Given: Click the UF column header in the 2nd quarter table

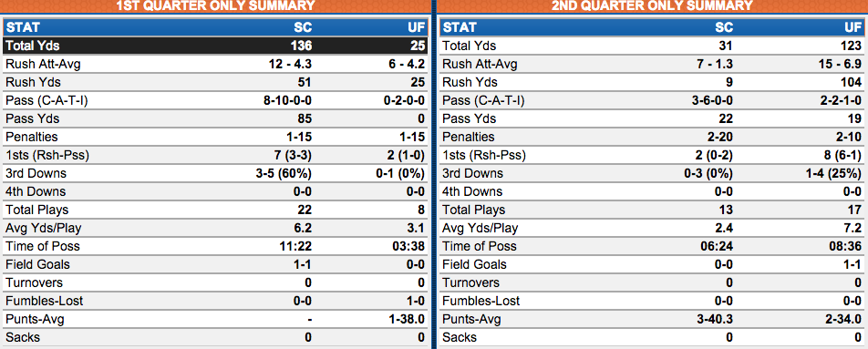Looking at the screenshot, I should click(853, 27).
